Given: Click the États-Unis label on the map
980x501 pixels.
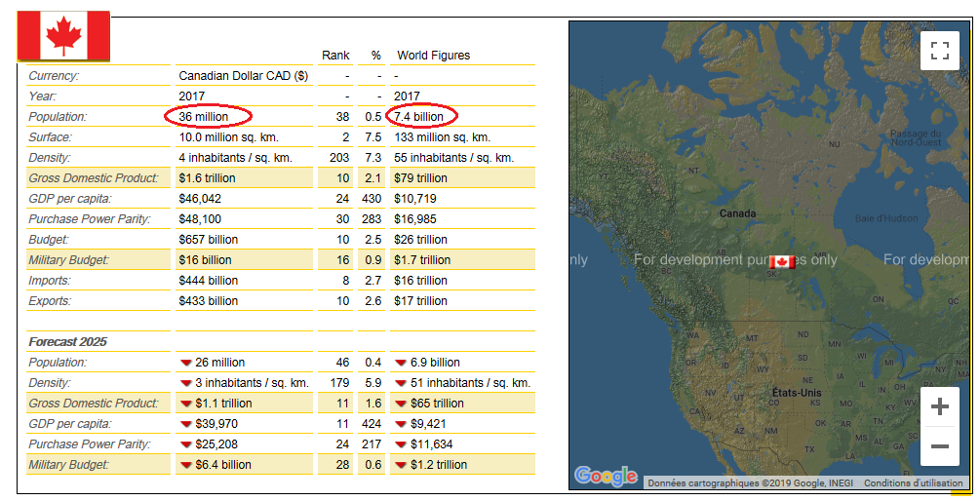Looking at the screenshot, I should [797, 392].
